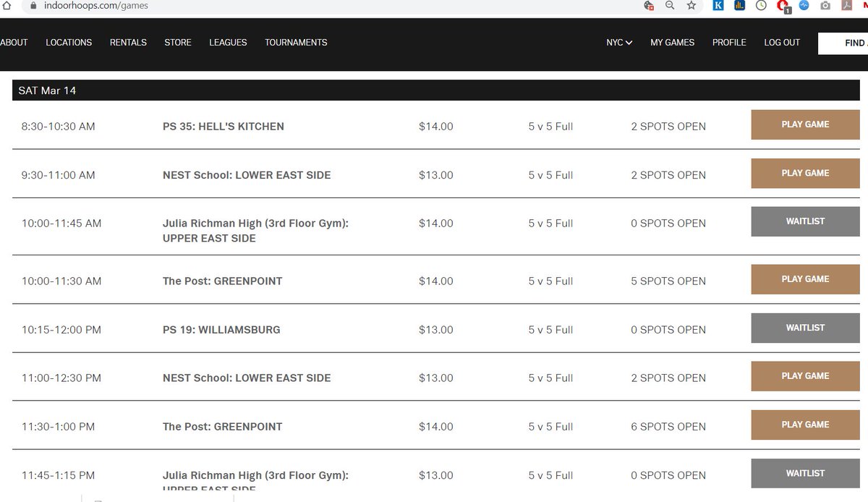Click 2 SPOTS OPEN in PS 35 row

coord(668,126)
